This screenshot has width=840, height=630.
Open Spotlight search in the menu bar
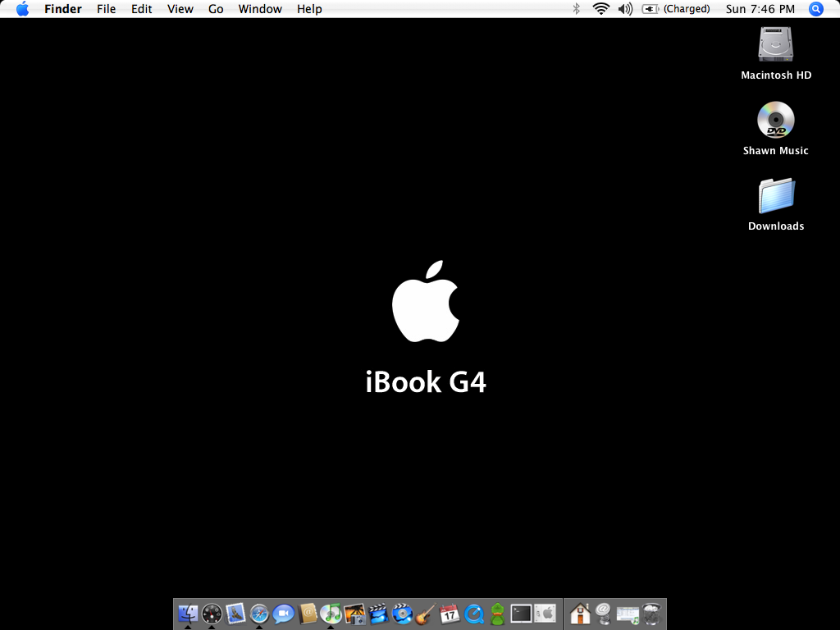(815, 9)
